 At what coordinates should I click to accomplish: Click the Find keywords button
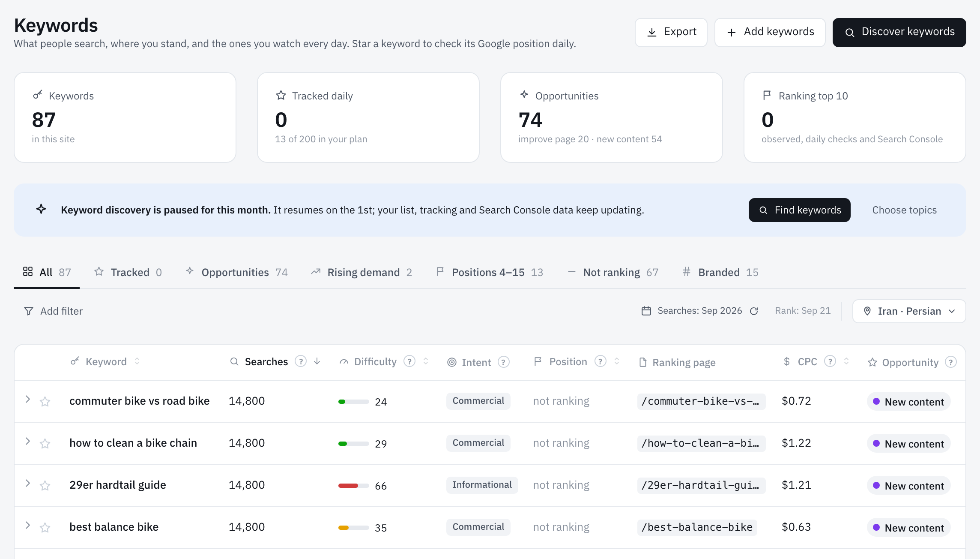[x=799, y=210]
